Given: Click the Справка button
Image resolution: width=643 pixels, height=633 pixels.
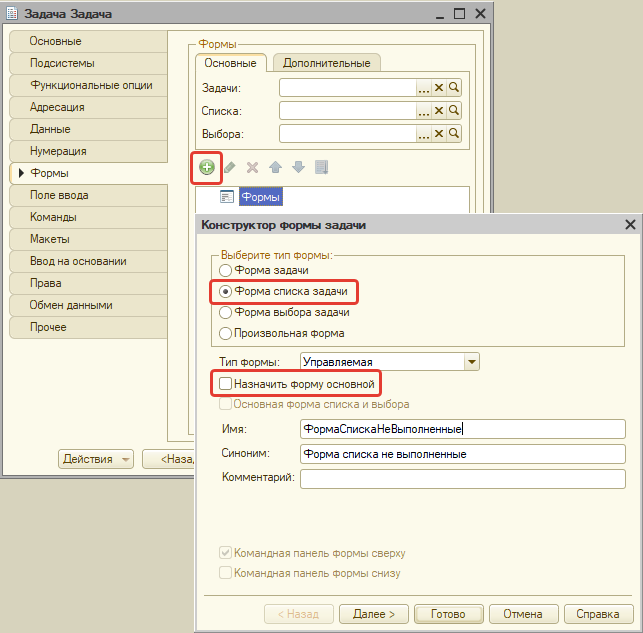Looking at the screenshot, I should coord(598,614).
